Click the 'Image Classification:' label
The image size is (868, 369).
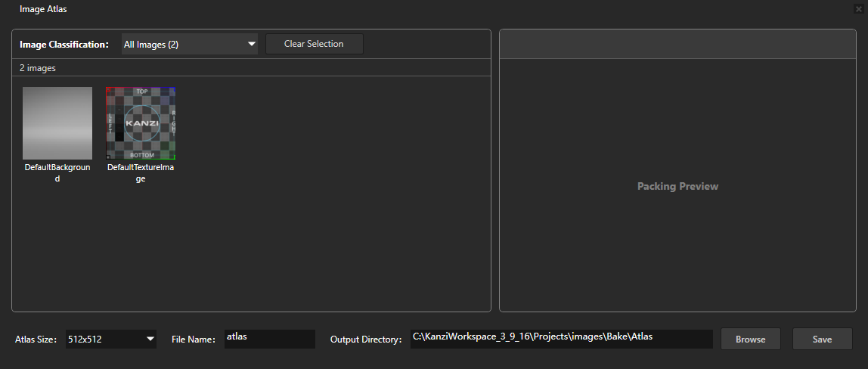click(64, 45)
